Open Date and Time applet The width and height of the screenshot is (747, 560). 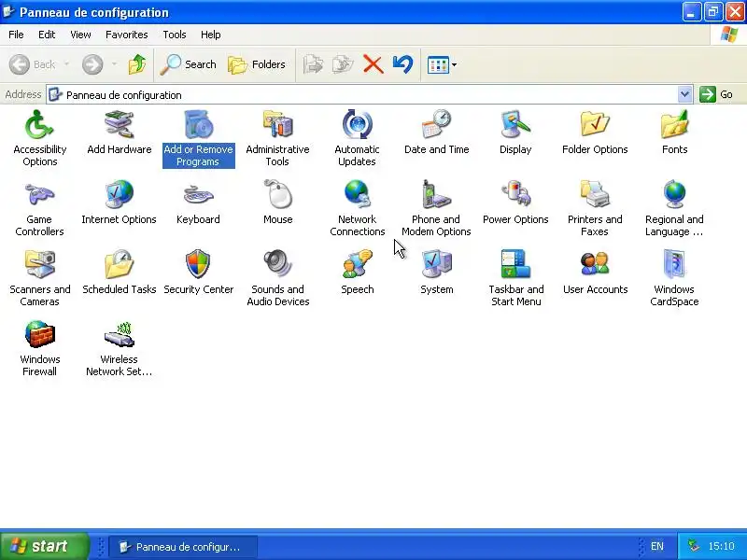point(436,133)
